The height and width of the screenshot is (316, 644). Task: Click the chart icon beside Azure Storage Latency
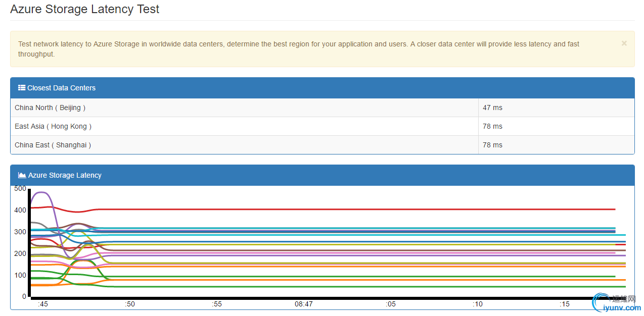[22, 175]
